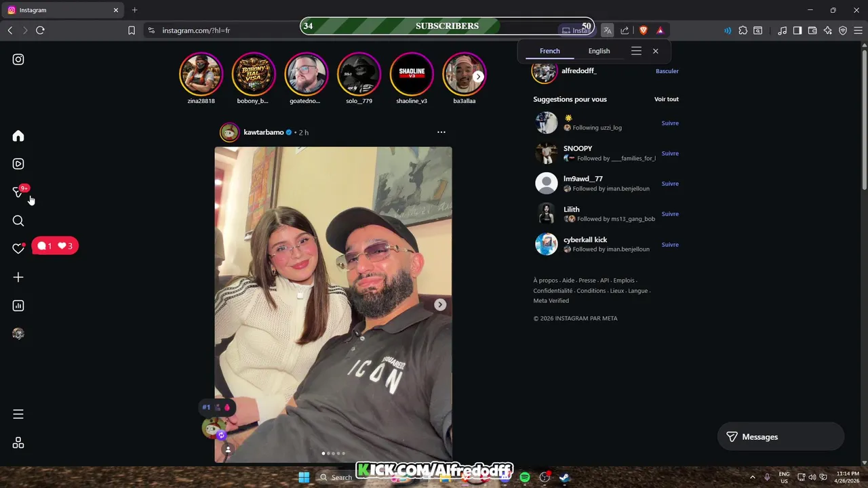Image resolution: width=868 pixels, height=488 pixels.
Task: Click the À propos footer link
Action: pyautogui.click(x=545, y=281)
